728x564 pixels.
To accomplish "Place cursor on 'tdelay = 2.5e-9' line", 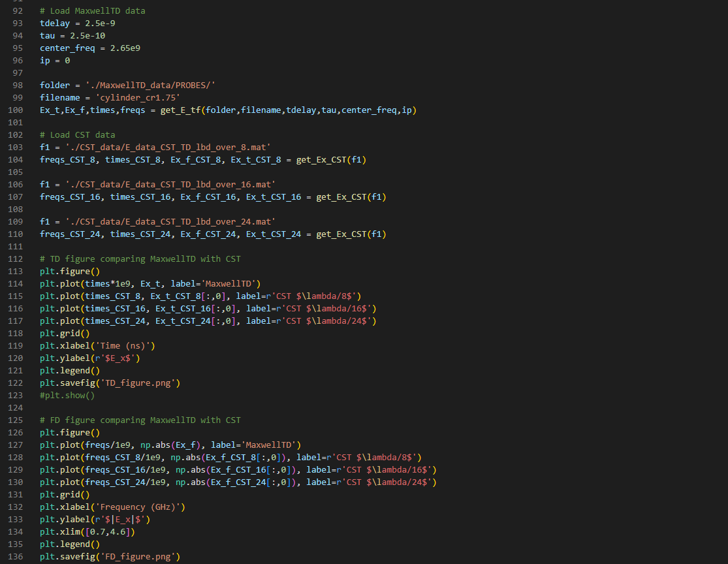I will pyautogui.click(x=78, y=23).
